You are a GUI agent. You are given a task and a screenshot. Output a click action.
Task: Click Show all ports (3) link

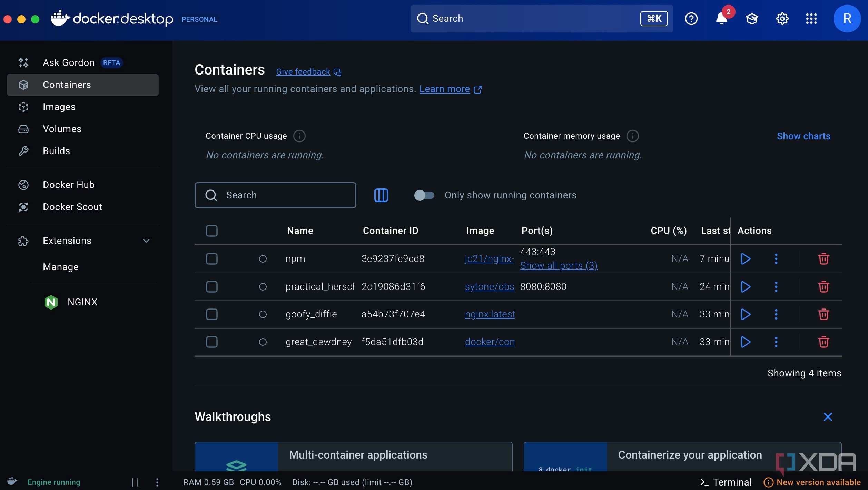point(559,266)
